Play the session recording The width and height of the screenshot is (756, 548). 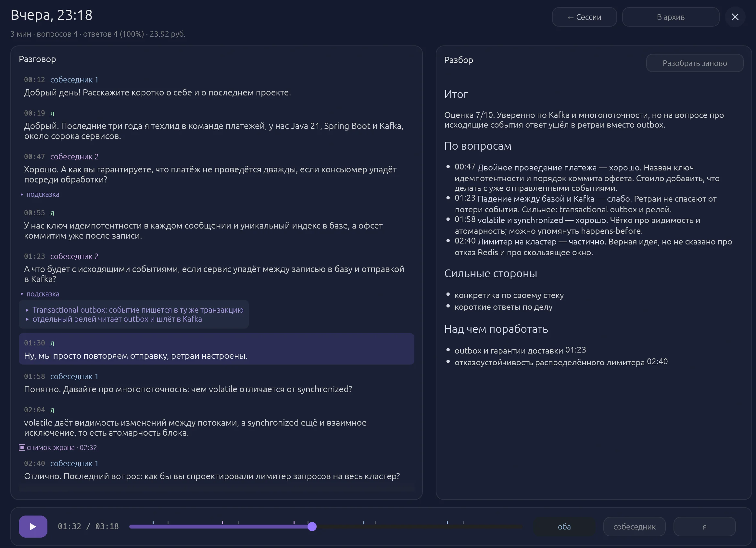33,526
